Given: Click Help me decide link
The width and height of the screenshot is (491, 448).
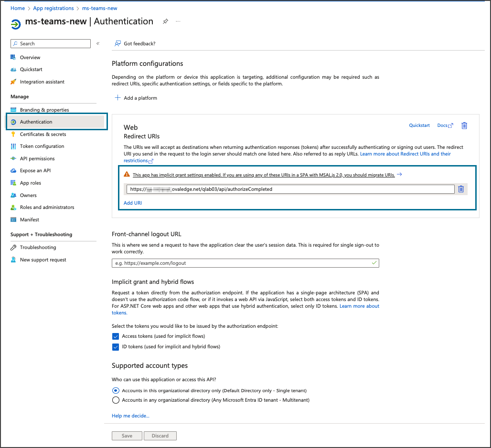Looking at the screenshot, I should [x=130, y=416].
